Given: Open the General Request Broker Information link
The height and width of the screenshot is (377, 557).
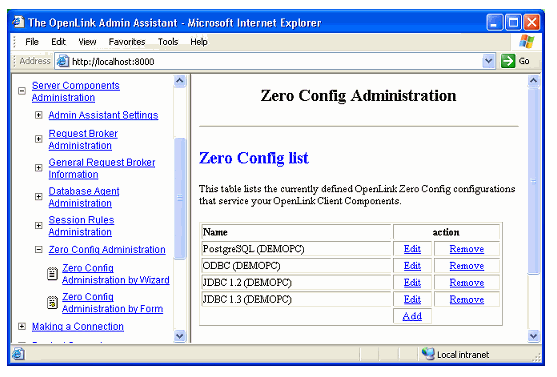Looking at the screenshot, I should click(x=102, y=168).
